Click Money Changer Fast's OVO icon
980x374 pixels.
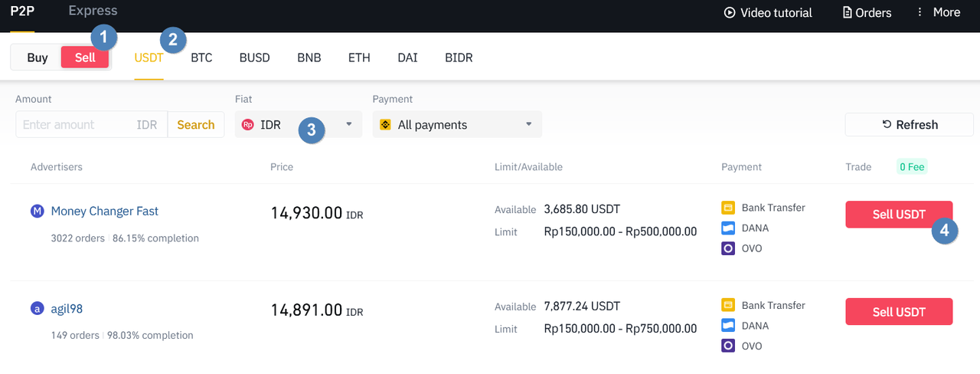728,248
